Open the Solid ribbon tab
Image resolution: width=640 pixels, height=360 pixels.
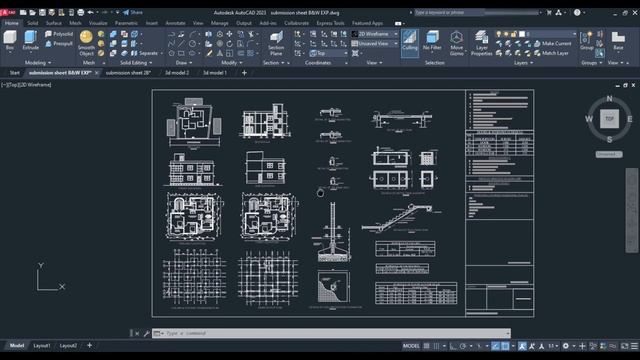[x=33, y=23]
